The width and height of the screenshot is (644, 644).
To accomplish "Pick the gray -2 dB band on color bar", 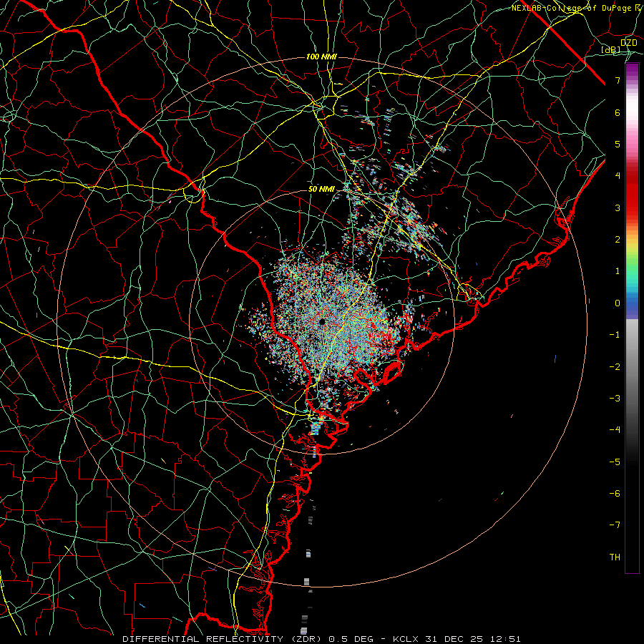I will click(632, 367).
